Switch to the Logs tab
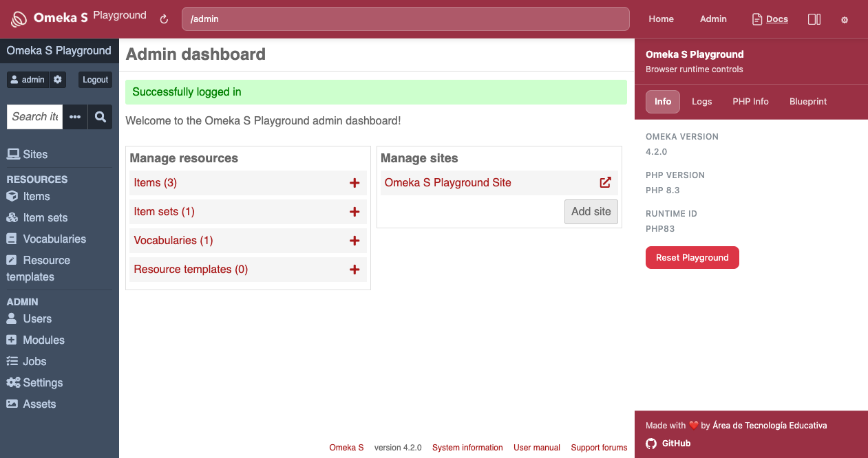The image size is (868, 458). coord(701,101)
